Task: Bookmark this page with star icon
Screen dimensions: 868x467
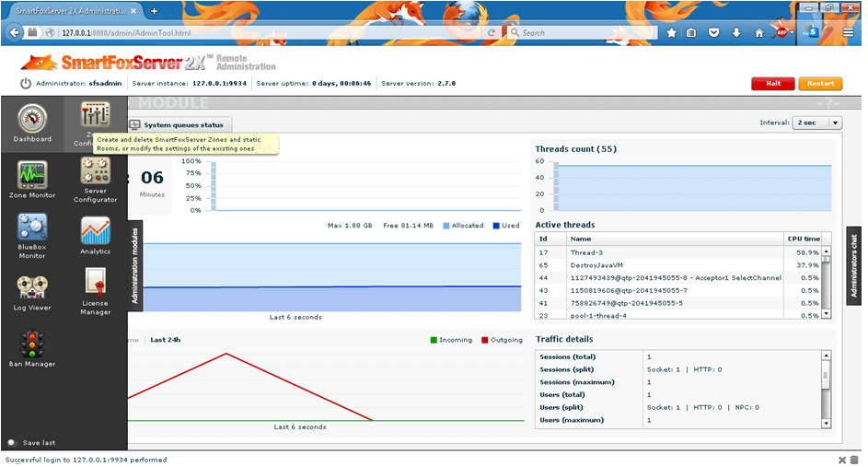Action: [672, 32]
